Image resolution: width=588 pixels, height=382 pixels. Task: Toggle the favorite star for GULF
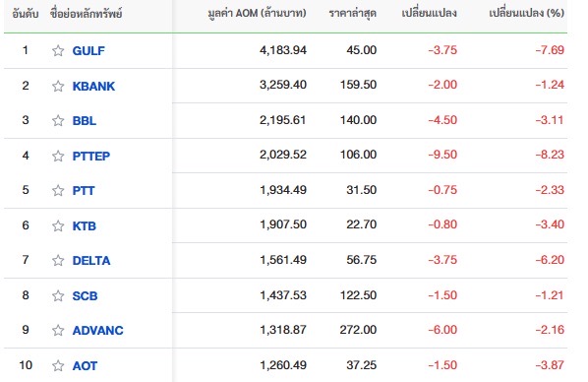pos(58,50)
